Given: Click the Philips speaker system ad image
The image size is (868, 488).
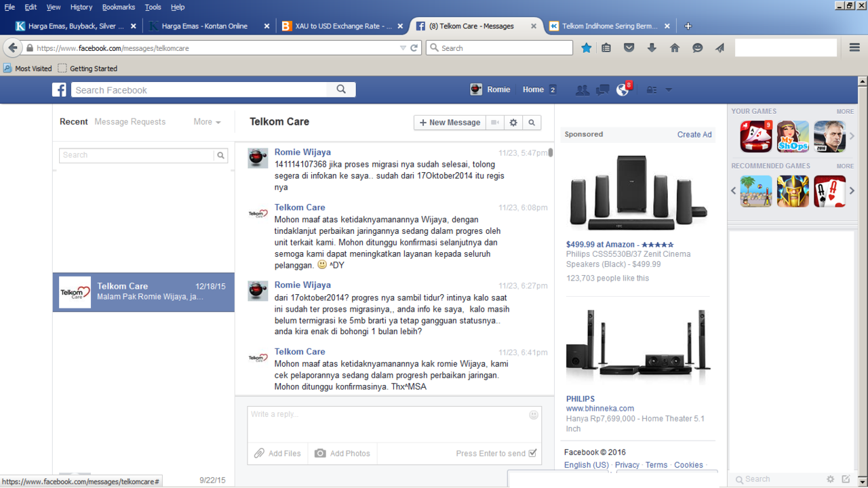Looking at the screenshot, I should (637, 193).
